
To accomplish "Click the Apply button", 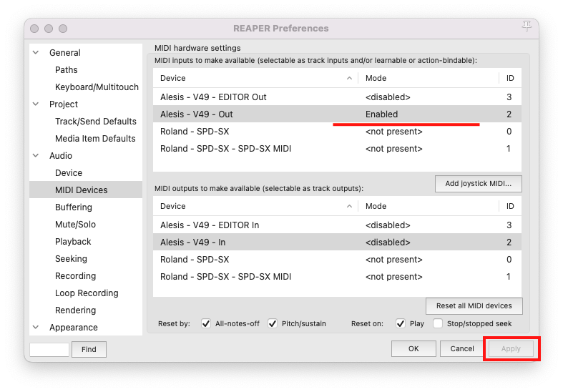I will pos(511,348).
